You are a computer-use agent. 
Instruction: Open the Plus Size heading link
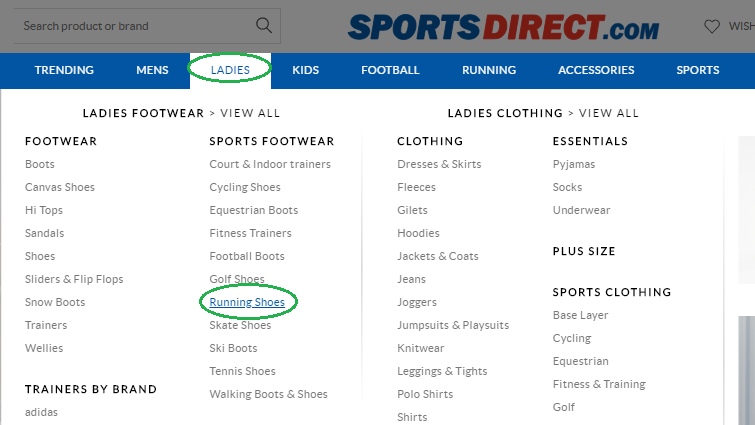tap(584, 251)
